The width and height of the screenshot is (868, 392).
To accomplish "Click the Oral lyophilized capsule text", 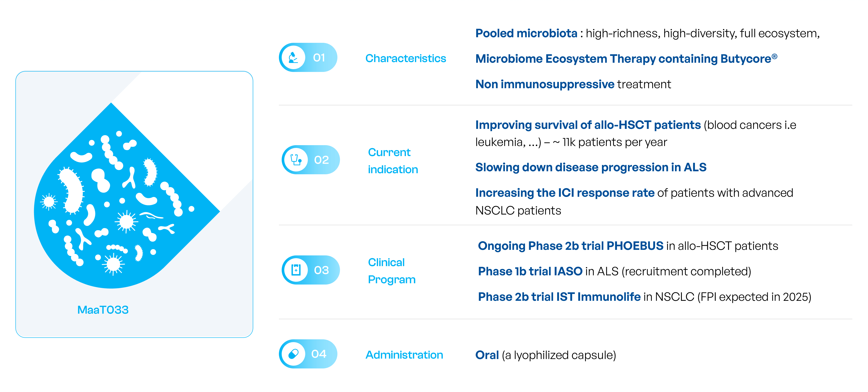I will click(x=545, y=355).
